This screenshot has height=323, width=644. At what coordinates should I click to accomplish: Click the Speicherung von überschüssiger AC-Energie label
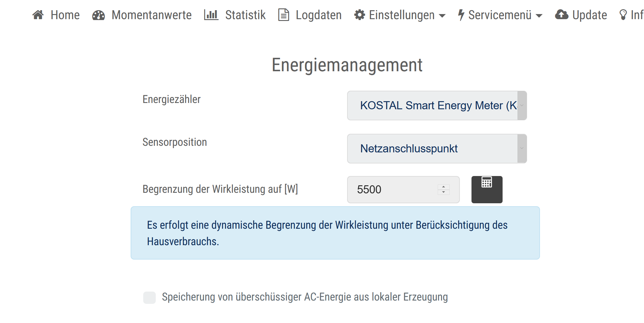(305, 297)
